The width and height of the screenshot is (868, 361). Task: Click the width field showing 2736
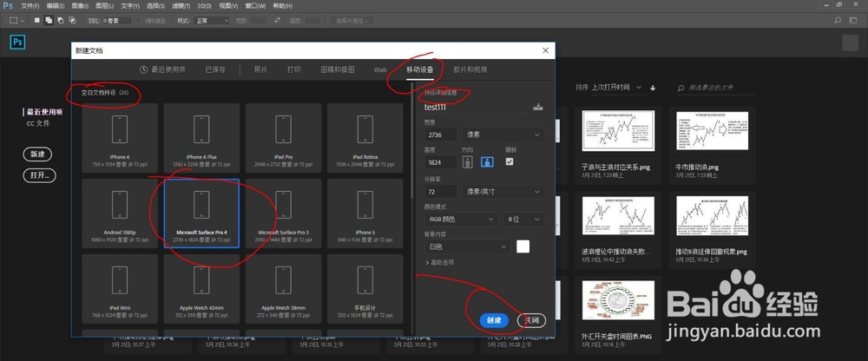click(x=441, y=135)
